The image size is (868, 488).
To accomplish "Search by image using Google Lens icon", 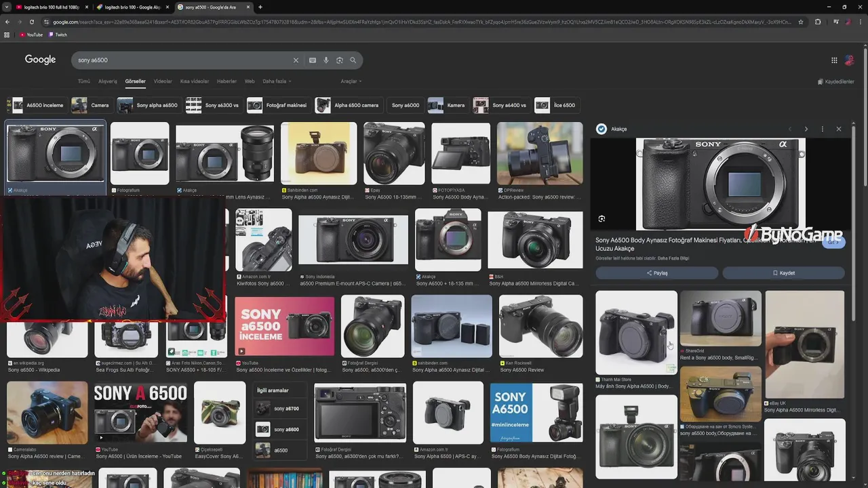I will click(340, 60).
